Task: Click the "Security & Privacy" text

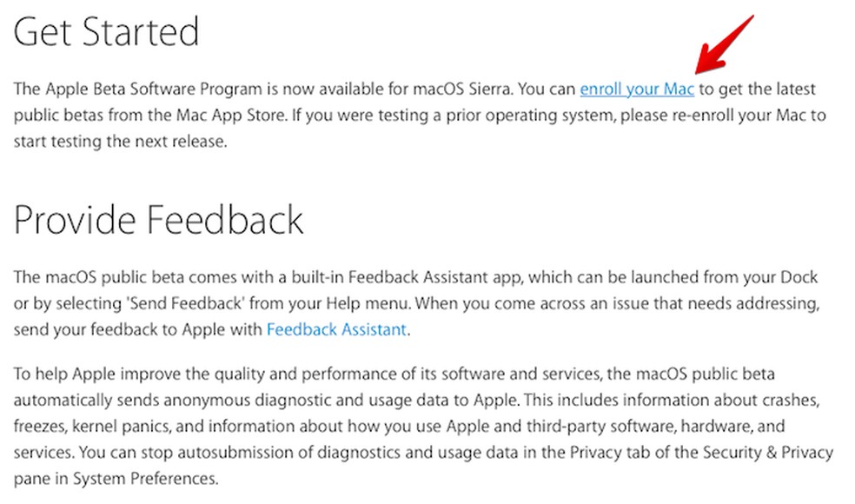Action: pos(759,453)
